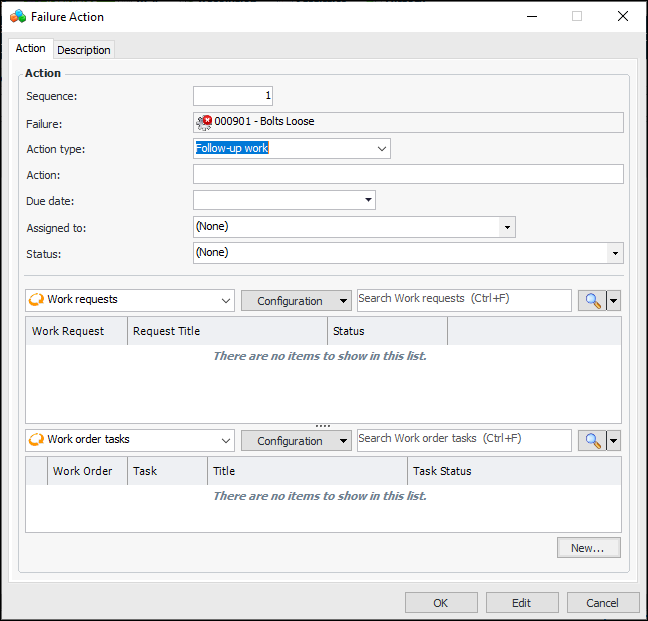Viewport: 648px width, 621px height.
Task: Focus the Search Work order tasks box
Action: (464, 439)
